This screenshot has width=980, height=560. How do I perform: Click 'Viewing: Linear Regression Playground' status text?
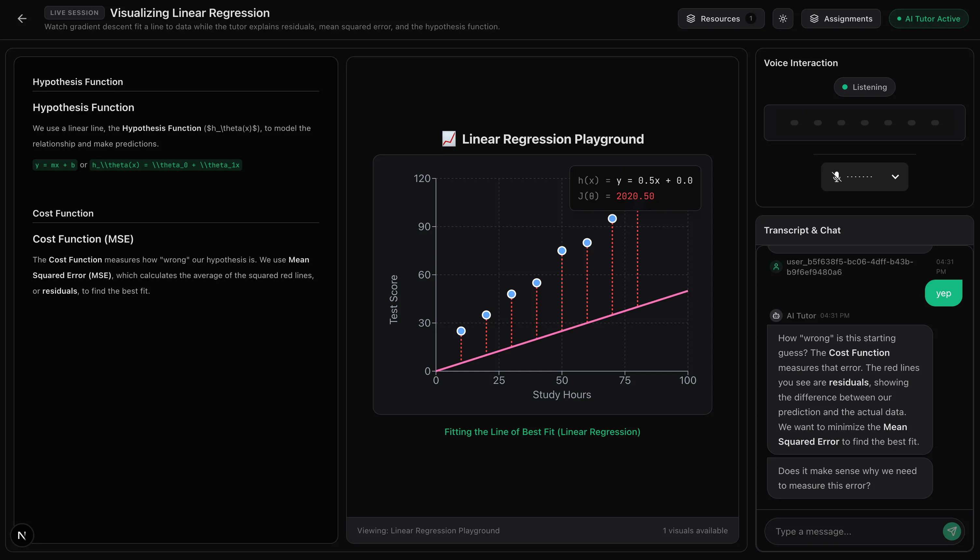click(428, 530)
